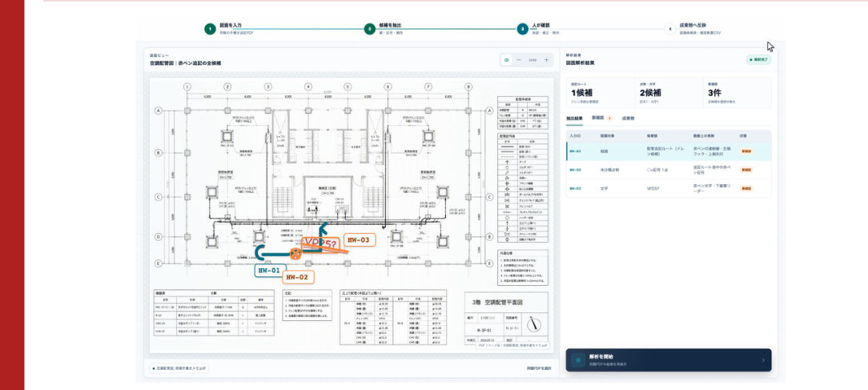Click the HW-01 annotation label on drawing
868x390 pixels.
(x=270, y=271)
